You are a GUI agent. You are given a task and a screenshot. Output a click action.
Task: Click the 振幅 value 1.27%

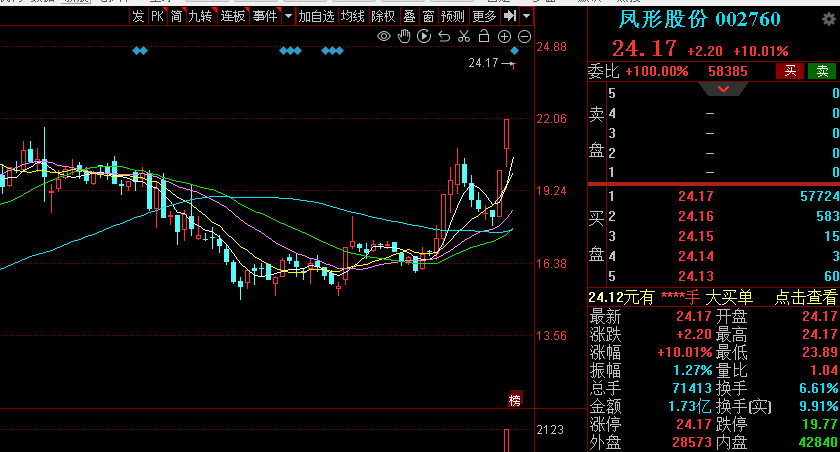click(x=692, y=370)
